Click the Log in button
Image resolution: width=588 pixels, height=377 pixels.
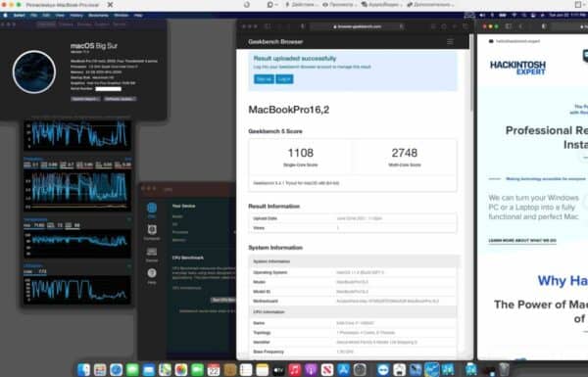(x=284, y=79)
